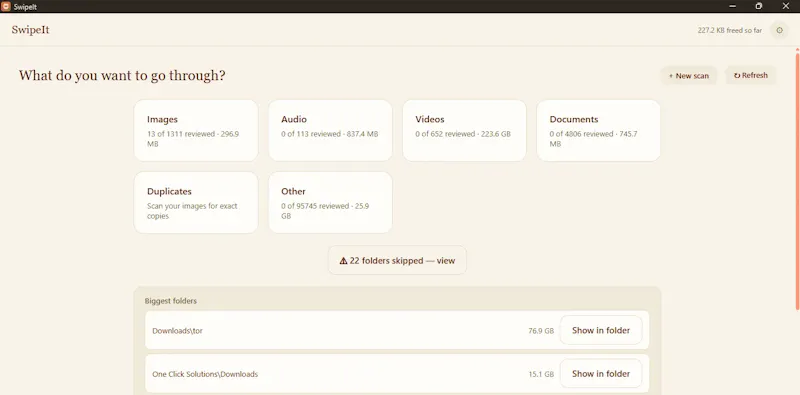Minimize the SwipeIt window
Screen dimensions: 800x395
click(x=733, y=6)
